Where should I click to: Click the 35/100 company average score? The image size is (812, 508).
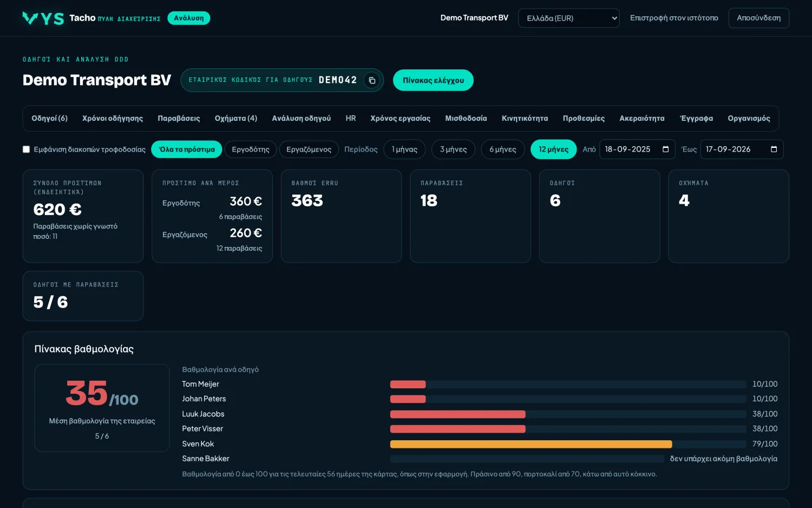[x=102, y=394]
